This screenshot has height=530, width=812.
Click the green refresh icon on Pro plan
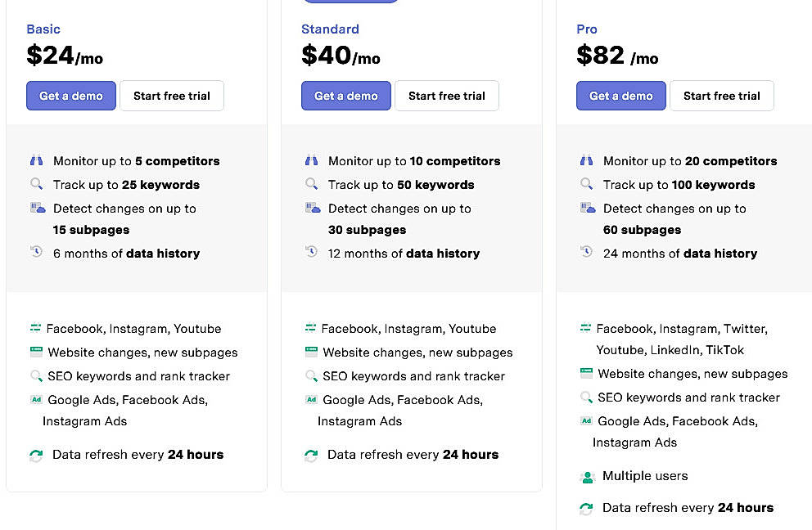point(586,507)
